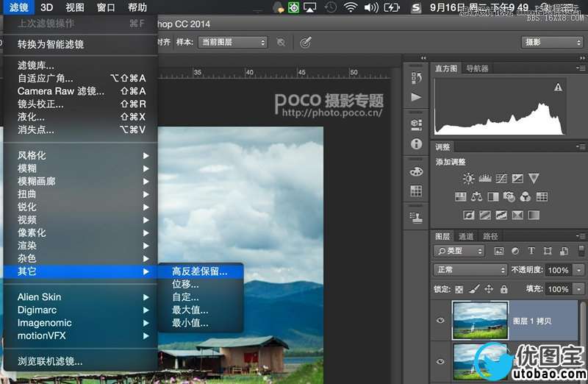The width and height of the screenshot is (588, 384).
Task: Add a Threshold adjustment layer
Action: point(501,215)
